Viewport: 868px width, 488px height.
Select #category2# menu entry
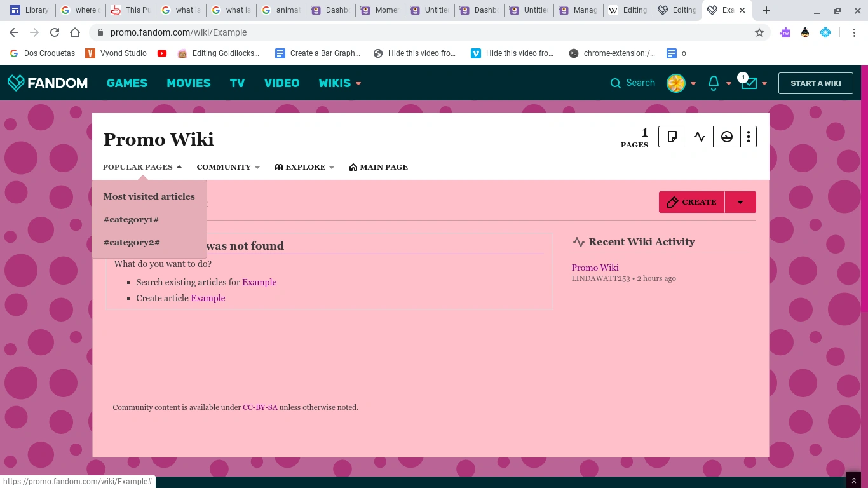(x=132, y=242)
